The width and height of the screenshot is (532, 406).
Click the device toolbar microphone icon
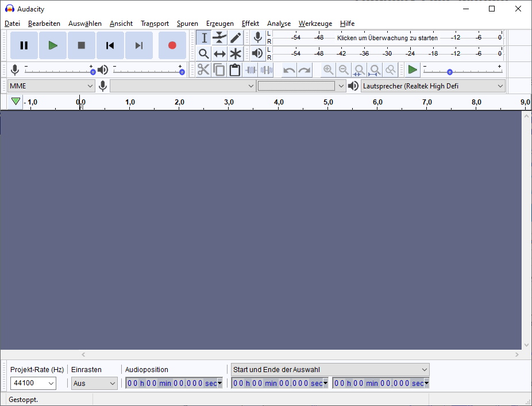pyautogui.click(x=103, y=86)
